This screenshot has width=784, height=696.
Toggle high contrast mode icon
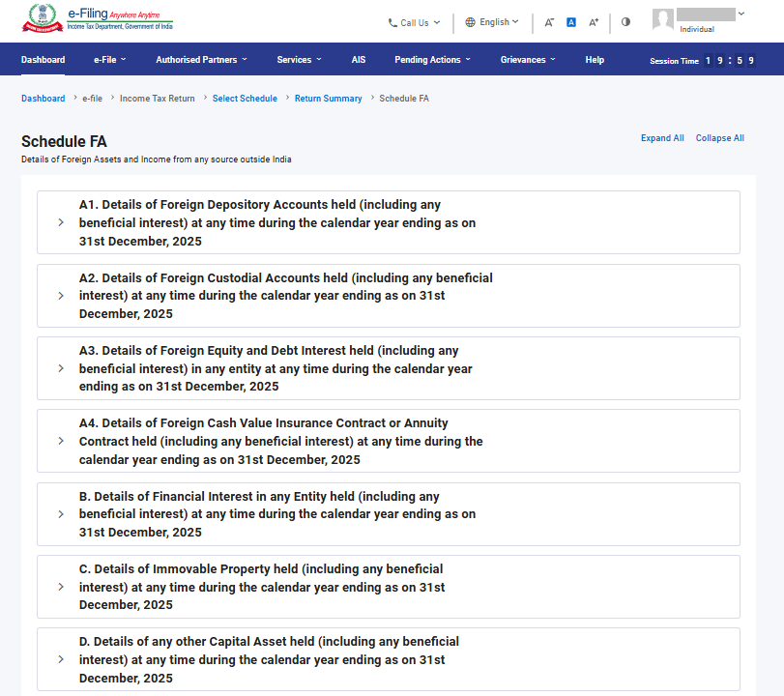pos(625,22)
